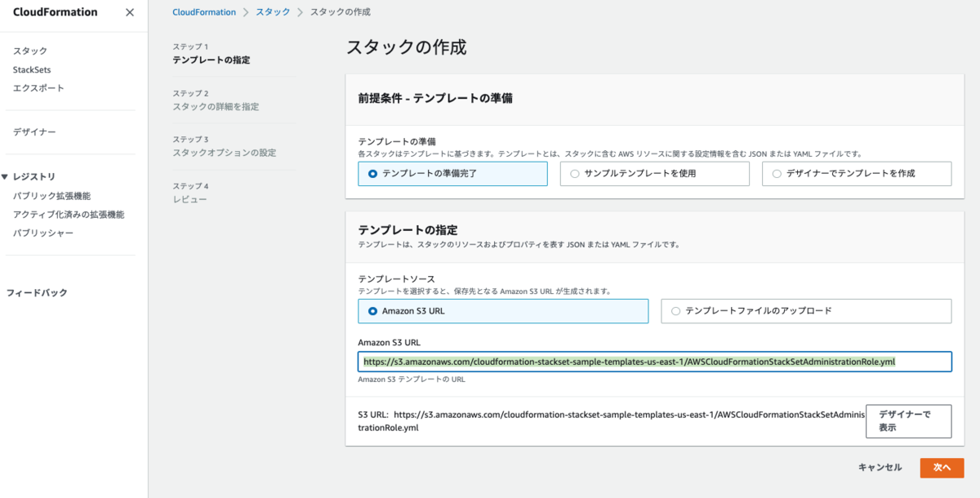Click the Amazon S3 テンプレートの URL hint

[412, 380]
